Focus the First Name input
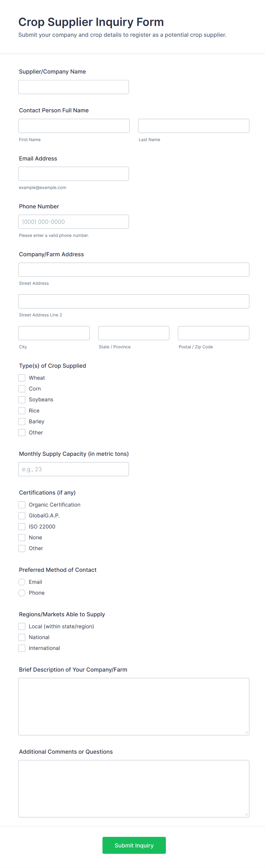This screenshot has height=868, width=265. coord(74,126)
